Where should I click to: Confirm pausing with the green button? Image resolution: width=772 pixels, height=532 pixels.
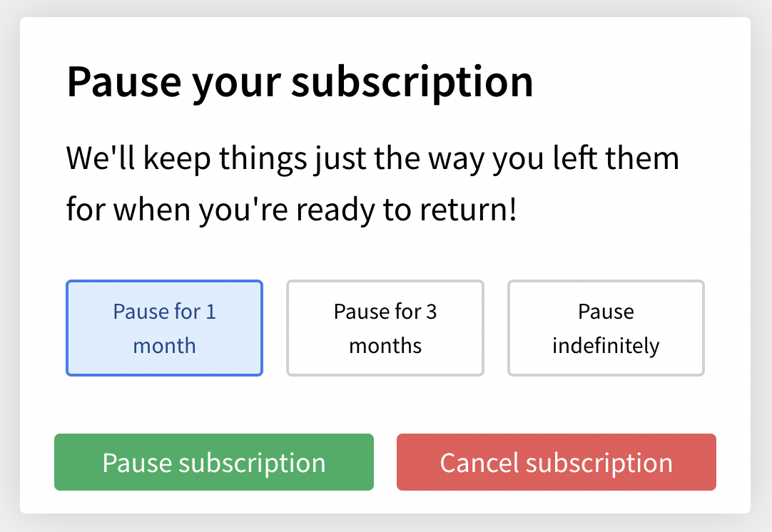tap(214, 462)
